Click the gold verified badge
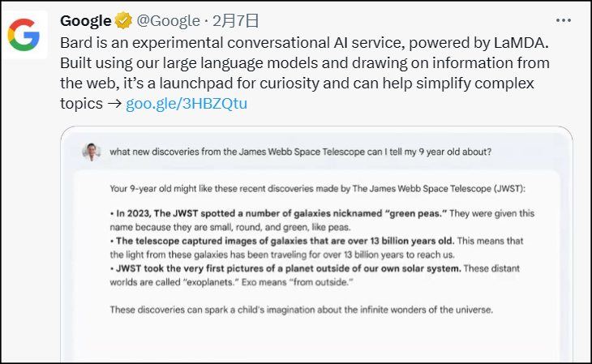The height and width of the screenshot is (364, 592). [x=124, y=20]
